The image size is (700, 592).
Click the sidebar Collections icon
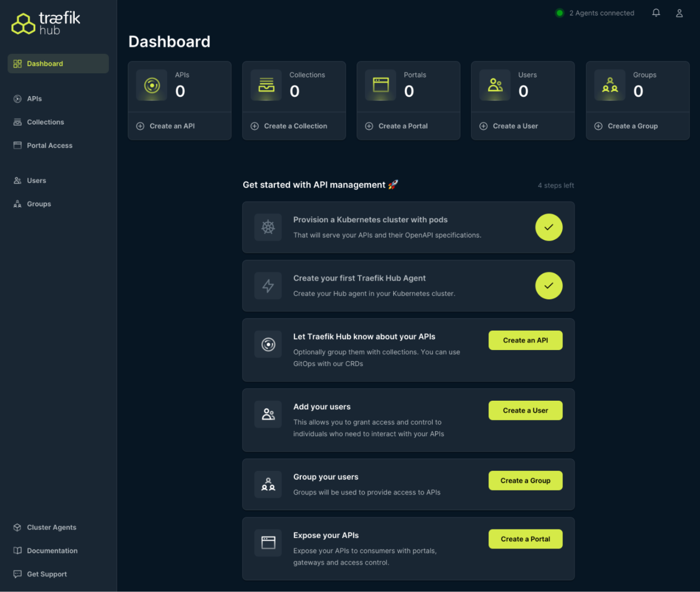(x=17, y=122)
